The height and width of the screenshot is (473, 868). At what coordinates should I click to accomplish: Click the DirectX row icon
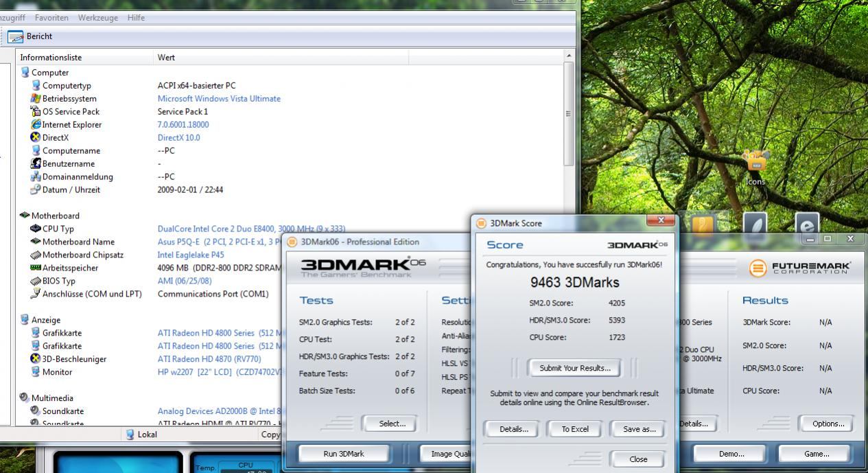[36, 137]
